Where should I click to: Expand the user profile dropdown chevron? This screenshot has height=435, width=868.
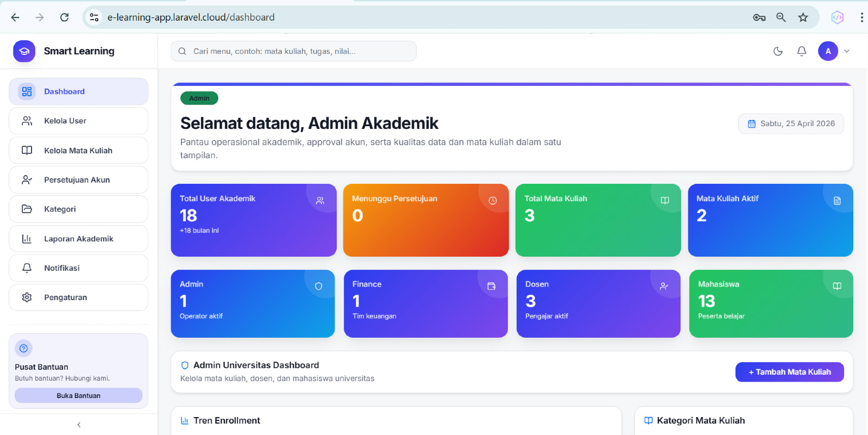[x=847, y=51]
